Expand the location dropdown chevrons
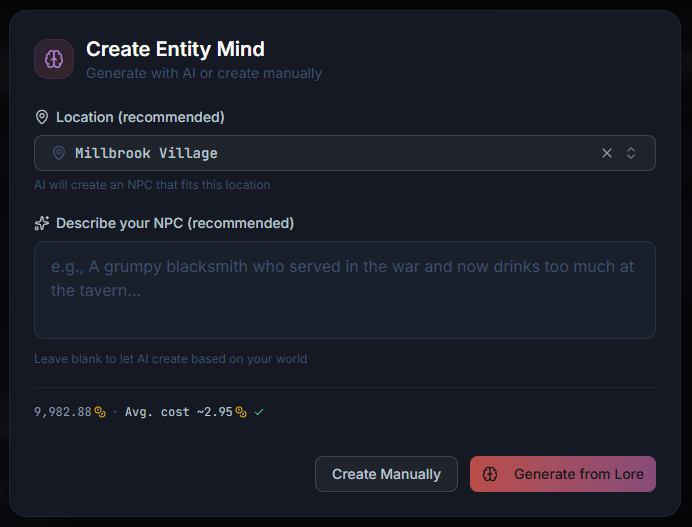This screenshot has width=692, height=527. (x=631, y=153)
